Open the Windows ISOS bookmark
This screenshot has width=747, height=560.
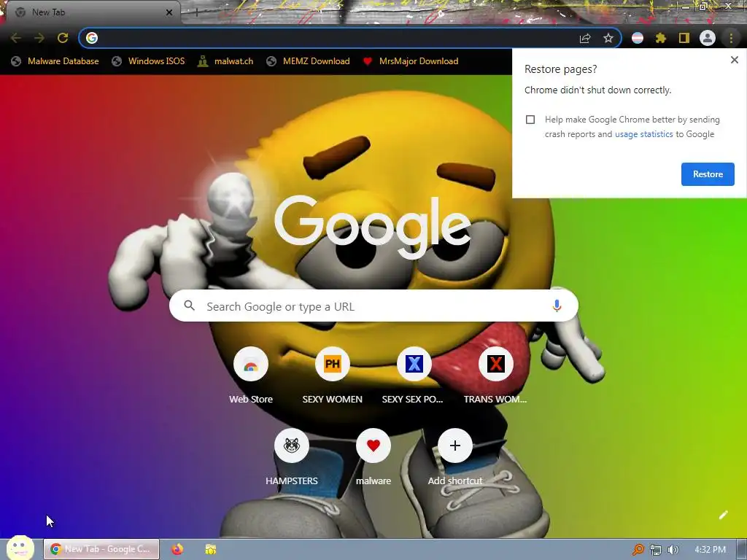[147, 61]
